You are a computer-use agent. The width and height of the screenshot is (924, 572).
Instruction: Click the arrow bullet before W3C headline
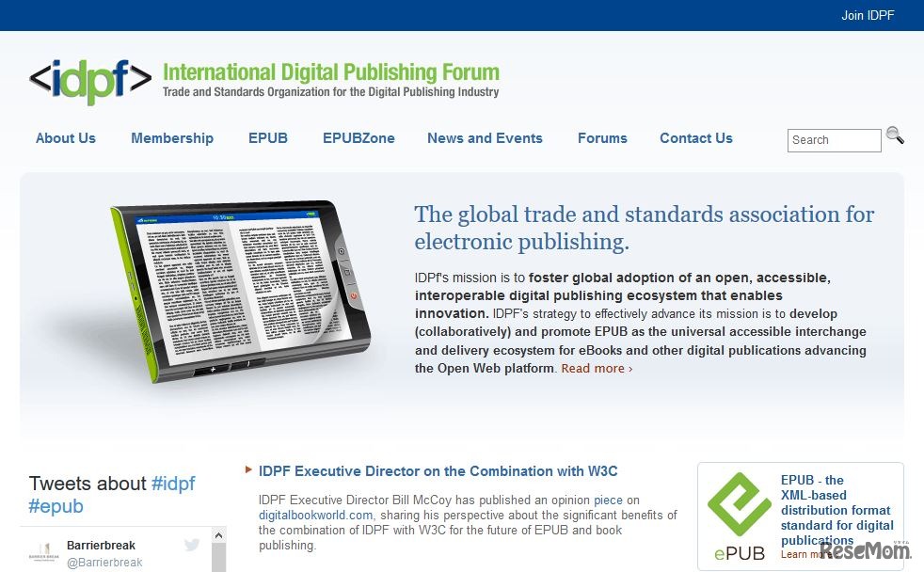tap(248, 469)
